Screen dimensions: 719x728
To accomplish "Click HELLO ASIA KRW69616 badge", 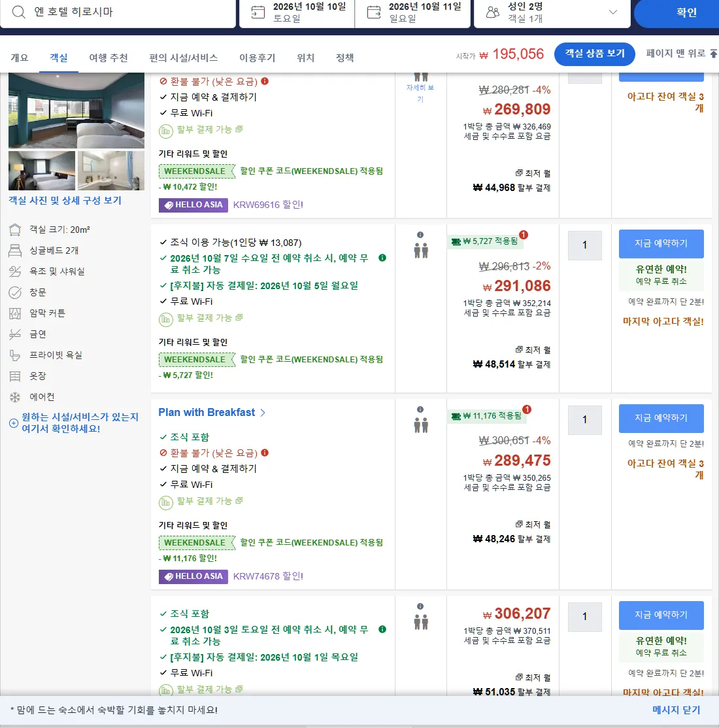I will (193, 205).
